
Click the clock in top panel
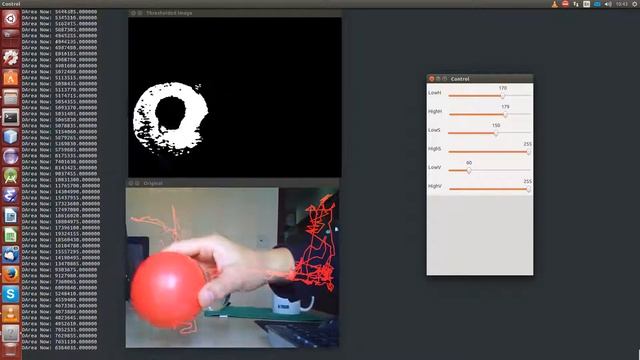[622, 4]
